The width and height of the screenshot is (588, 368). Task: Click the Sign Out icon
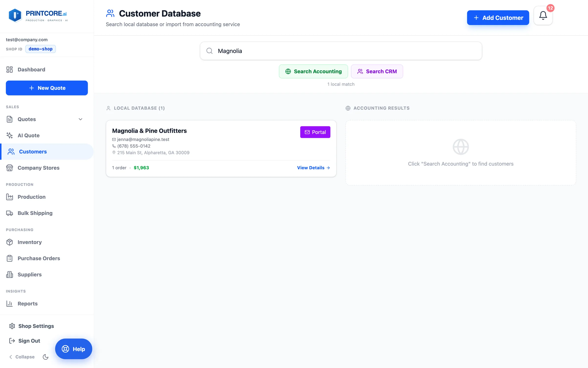(x=12, y=341)
